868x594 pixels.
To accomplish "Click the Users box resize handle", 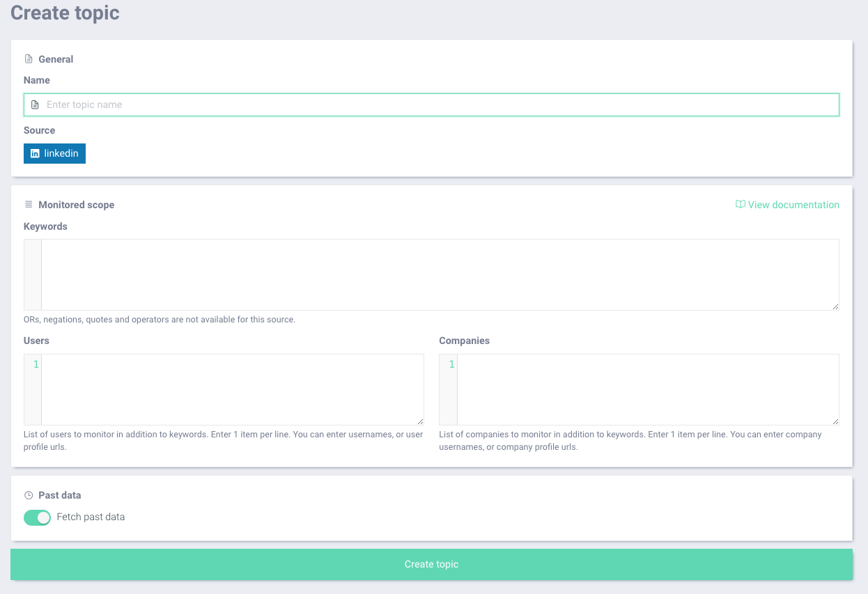I will 420,421.
